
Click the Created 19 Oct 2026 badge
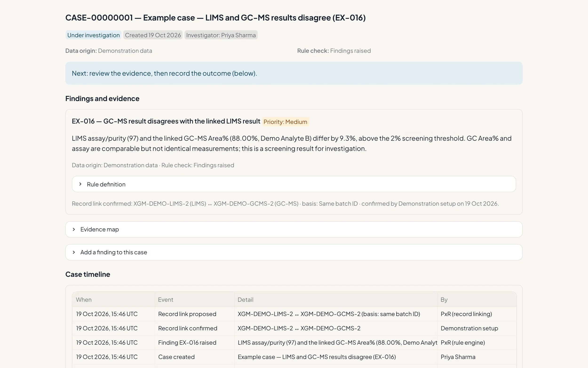click(153, 35)
